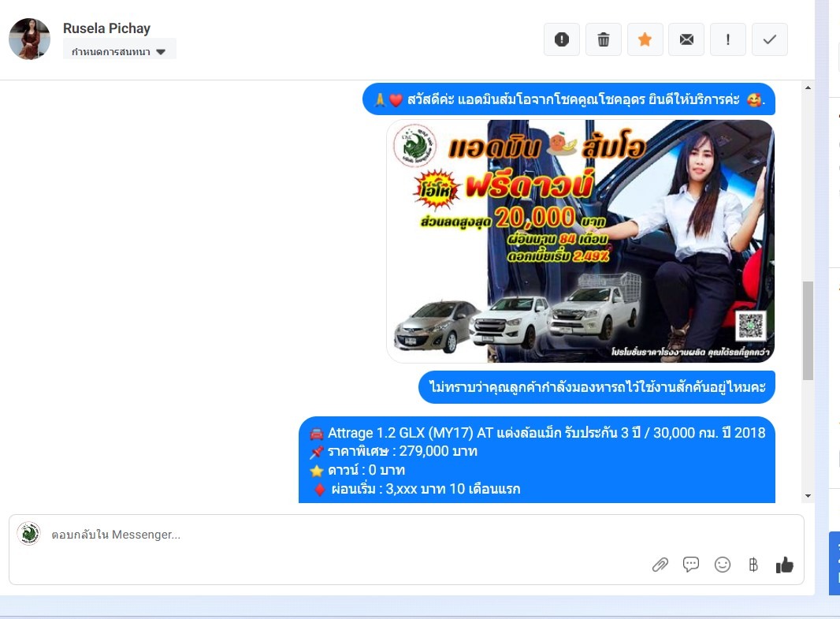Click the page avatar beside reply box
The image size is (840, 619).
coord(29,534)
